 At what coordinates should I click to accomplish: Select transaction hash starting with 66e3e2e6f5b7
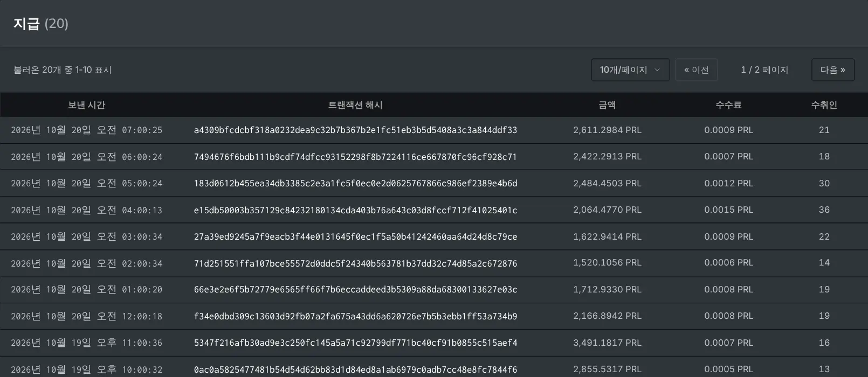pyautogui.click(x=355, y=290)
